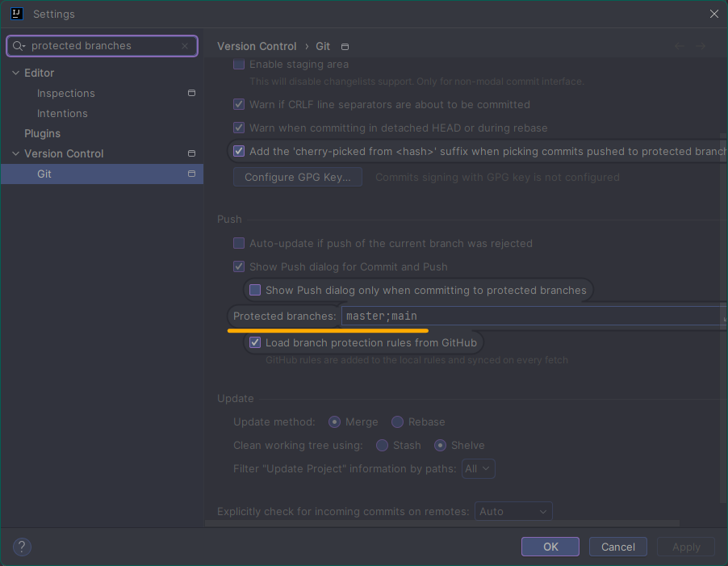Click the forward navigation arrow
Viewport: 728px width, 566px height.
[x=701, y=47]
